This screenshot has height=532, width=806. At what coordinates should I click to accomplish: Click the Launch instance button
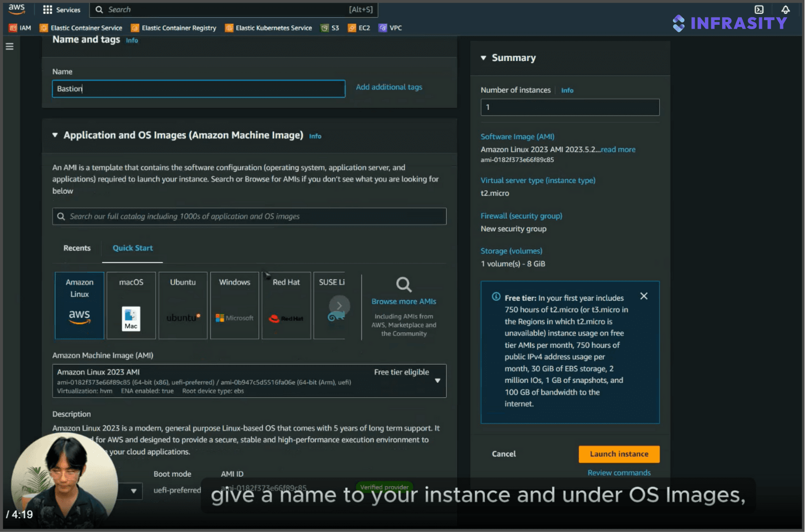(619, 454)
